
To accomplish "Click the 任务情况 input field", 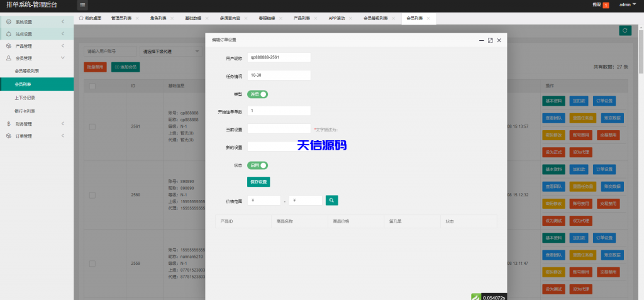I will pos(279,75).
